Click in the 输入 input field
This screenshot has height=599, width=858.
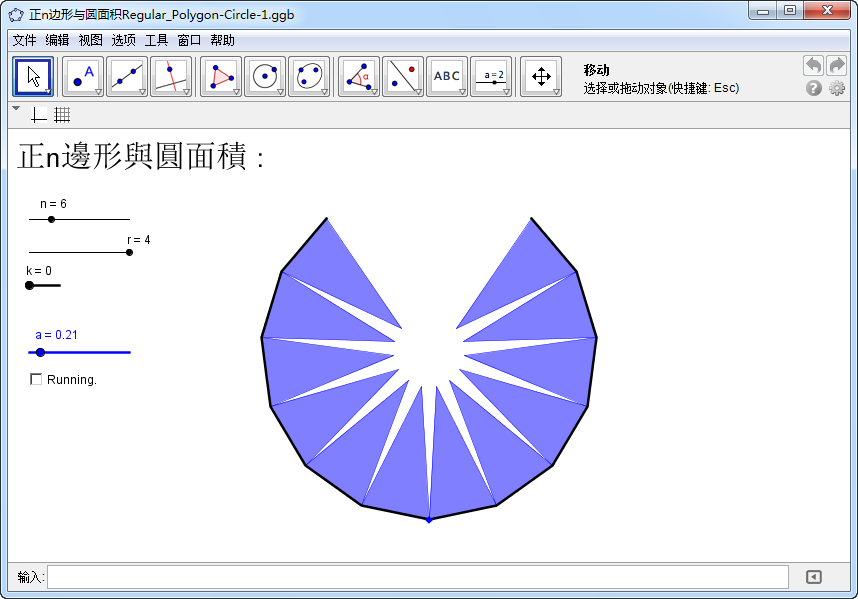point(417,577)
